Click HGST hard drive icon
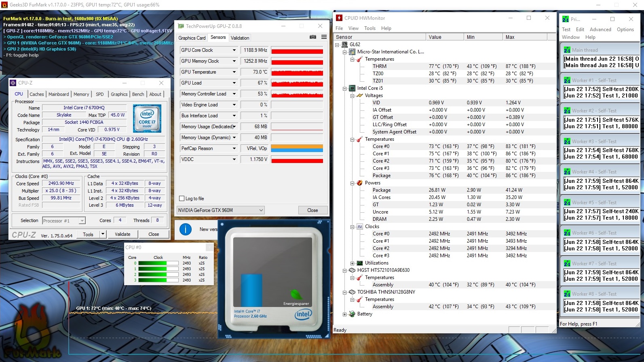The width and height of the screenshot is (644, 362). click(x=352, y=270)
